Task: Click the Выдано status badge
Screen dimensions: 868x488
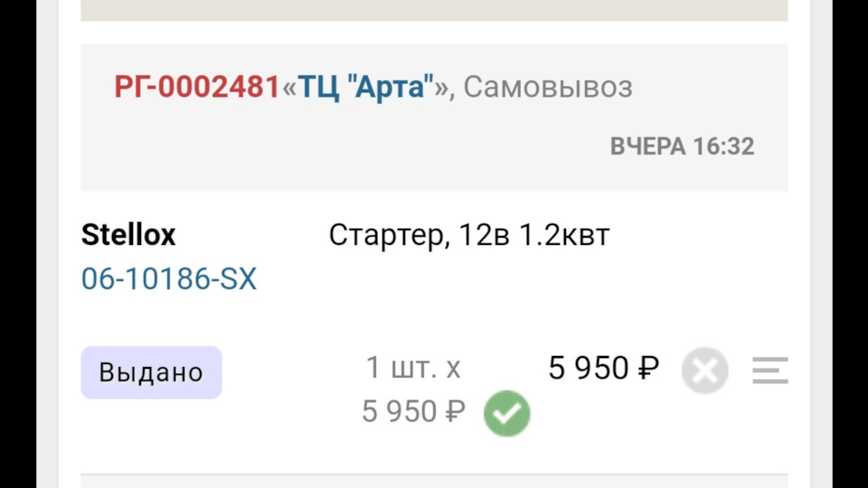Action: (151, 372)
